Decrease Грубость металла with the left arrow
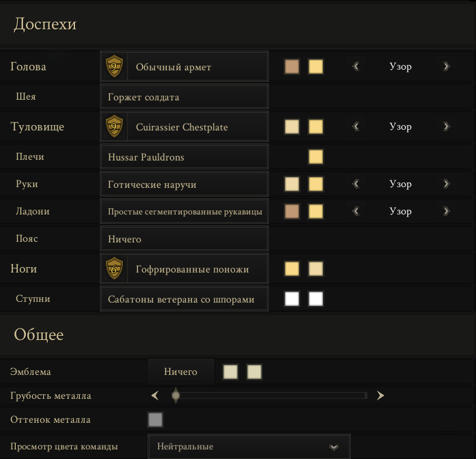476x459 pixels. (155, 395)
